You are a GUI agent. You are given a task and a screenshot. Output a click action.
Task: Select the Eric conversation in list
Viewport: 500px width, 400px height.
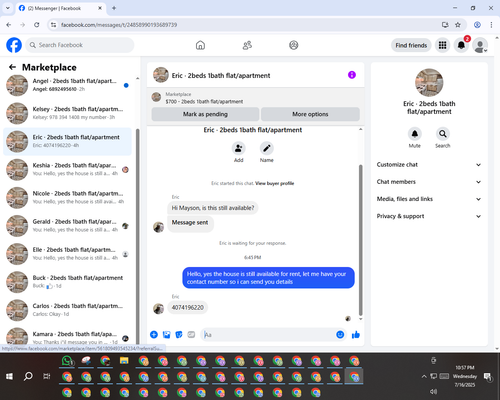[67, 141]
